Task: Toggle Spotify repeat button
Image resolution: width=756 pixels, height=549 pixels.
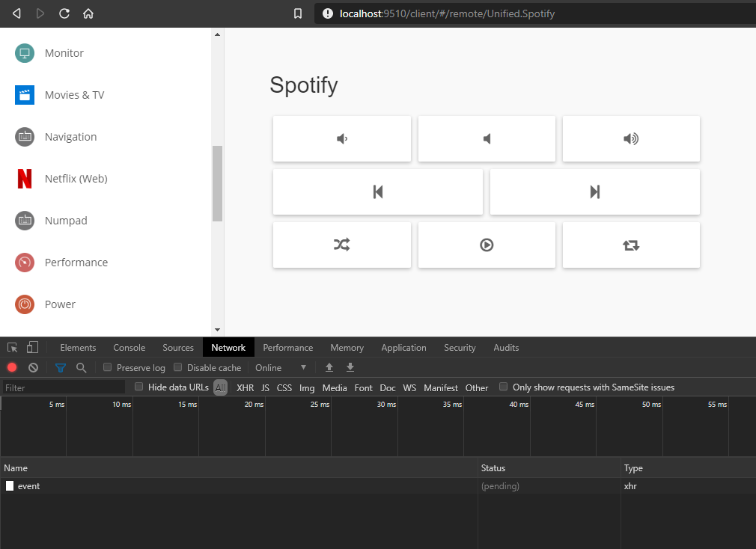Action: [631, 245]
